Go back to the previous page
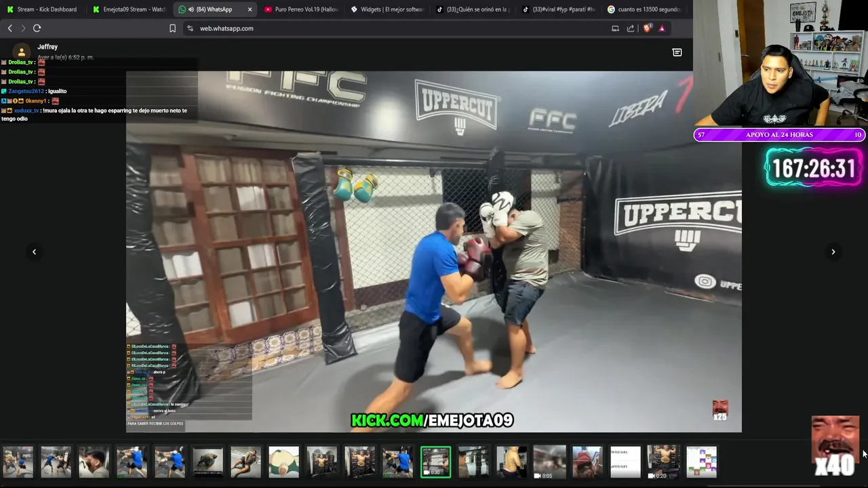Viewport: 868px width, 488px height. (x=9, y=28)
